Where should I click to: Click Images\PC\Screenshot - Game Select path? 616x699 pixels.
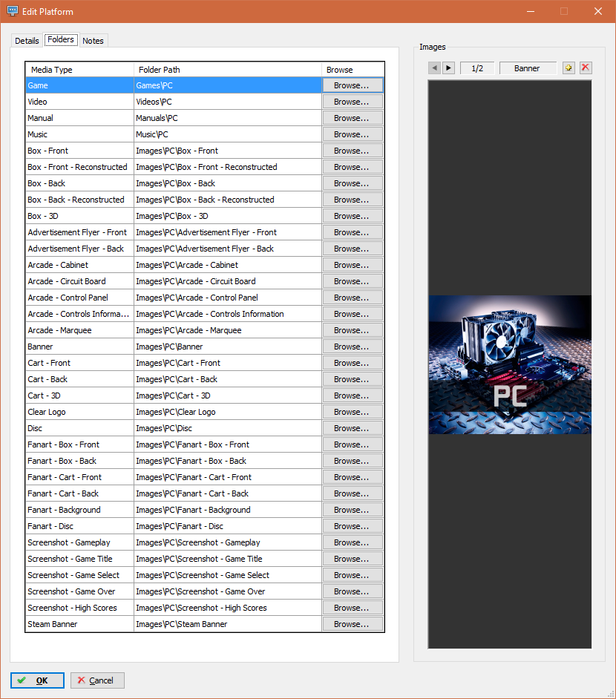(x=228, y=575)
